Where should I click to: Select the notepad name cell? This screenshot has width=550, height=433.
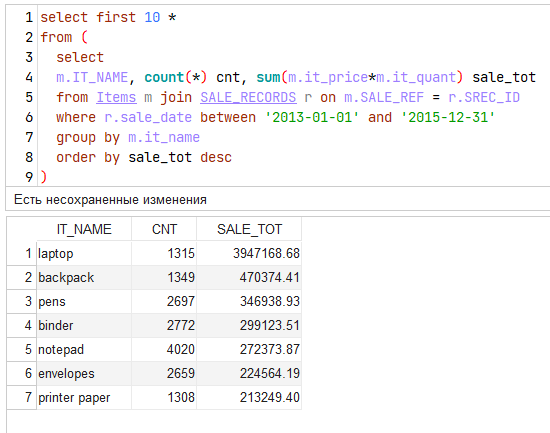[x=84, y=349]
